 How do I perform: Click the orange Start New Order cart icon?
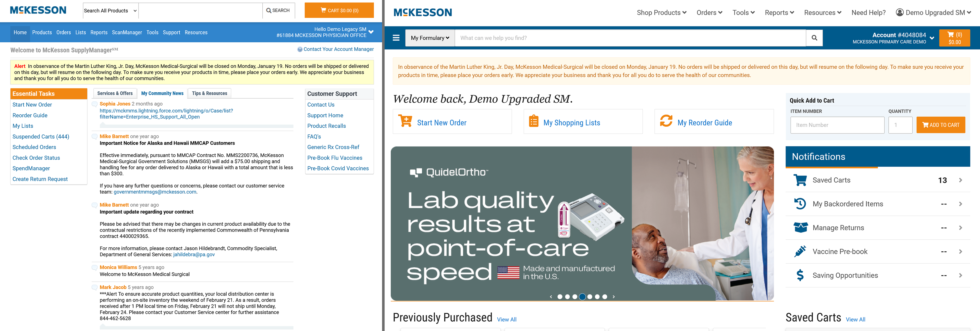point(405,121)
